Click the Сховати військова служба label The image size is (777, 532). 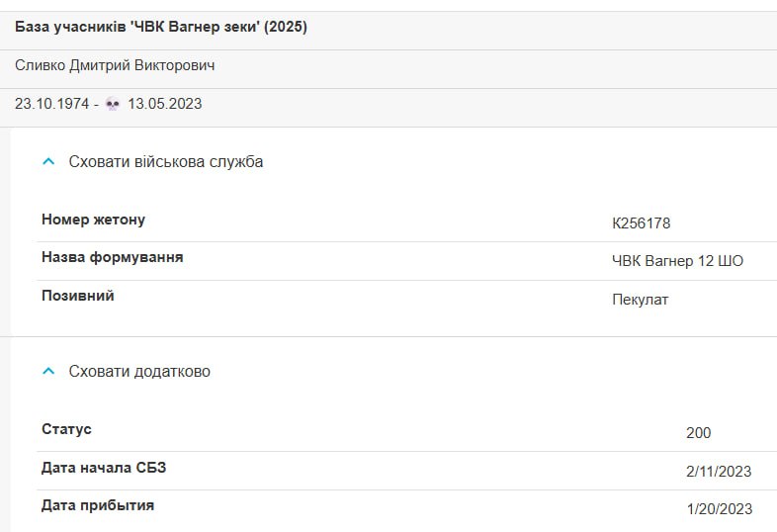[x=165, y=161]
